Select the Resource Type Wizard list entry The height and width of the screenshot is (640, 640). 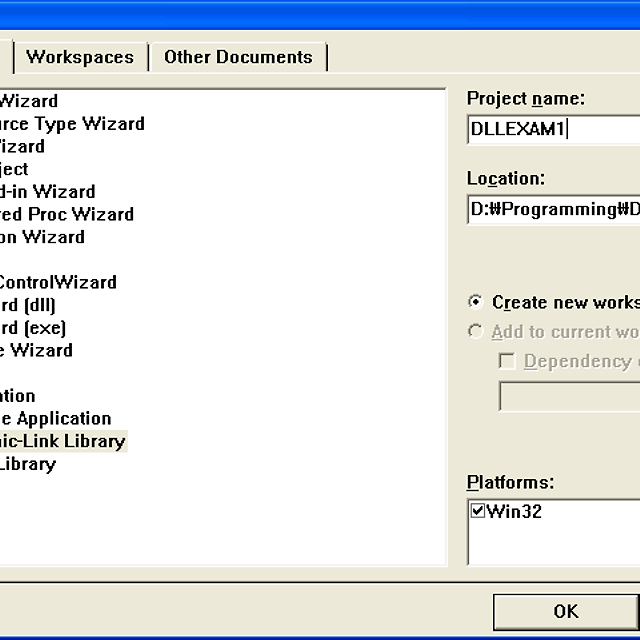click(72, 124)
